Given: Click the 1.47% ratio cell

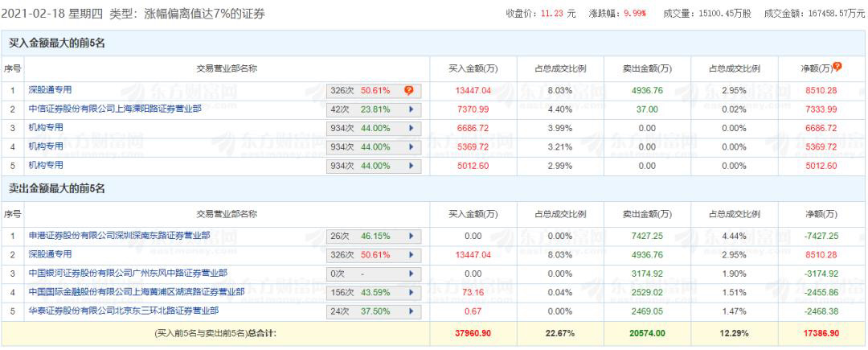Looking at the screenshot, I should tap(735, 311).
